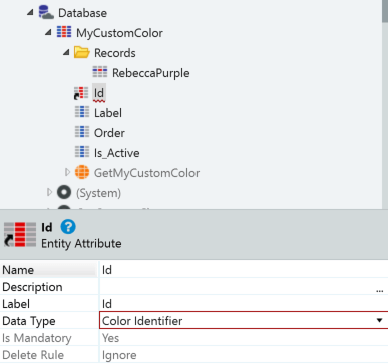Click the Entity Attribute subtitle text

[81, 243]
